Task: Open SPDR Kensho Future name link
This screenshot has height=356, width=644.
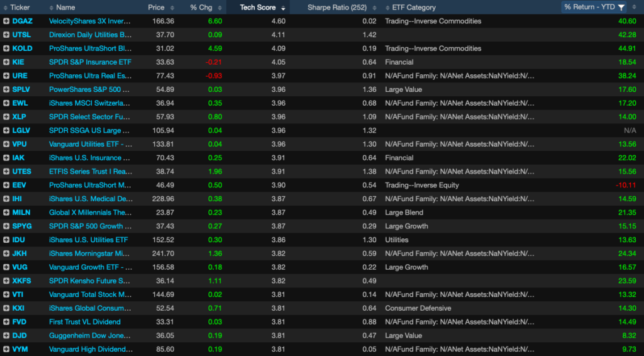Action: coord(89,281)
